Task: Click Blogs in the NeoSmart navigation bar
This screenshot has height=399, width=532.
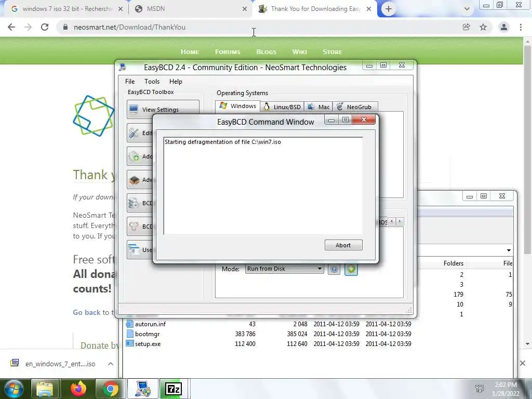Action: point(267,52)
